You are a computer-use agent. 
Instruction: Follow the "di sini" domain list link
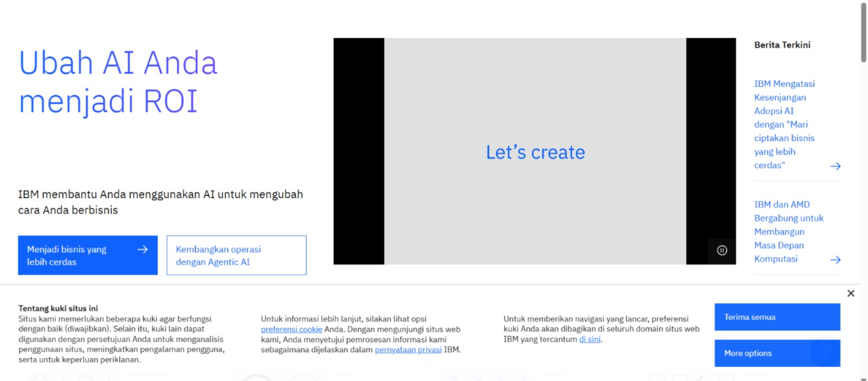tap(590, 339)
